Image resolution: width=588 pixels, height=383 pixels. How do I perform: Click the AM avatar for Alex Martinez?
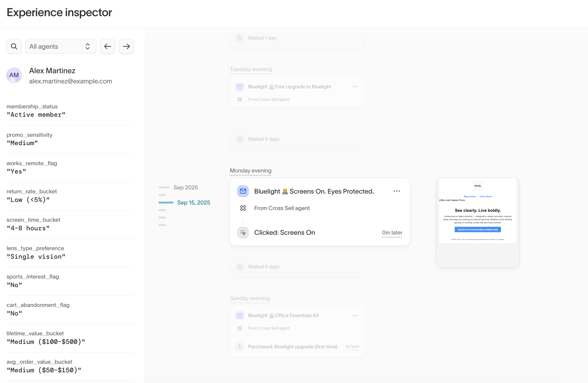(14, 75)
